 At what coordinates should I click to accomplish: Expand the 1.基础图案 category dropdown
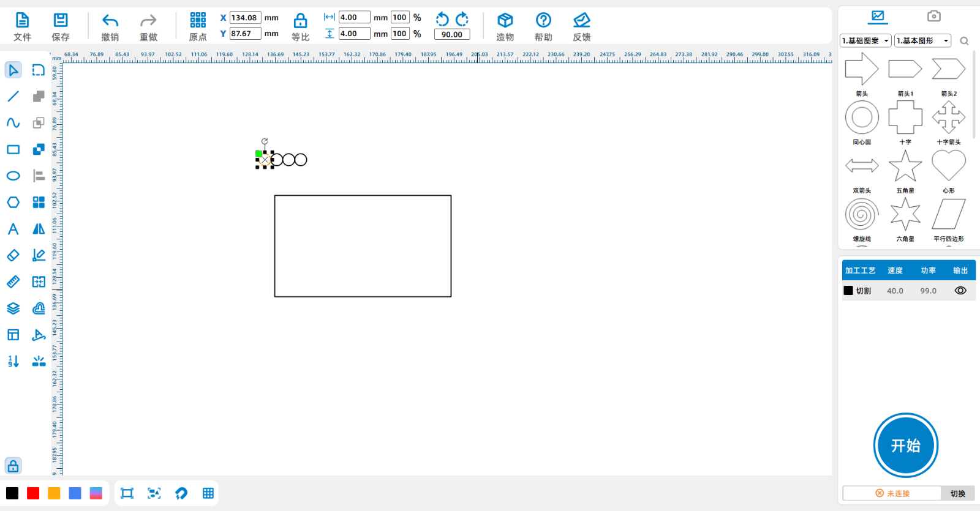(x=865, y=41)
